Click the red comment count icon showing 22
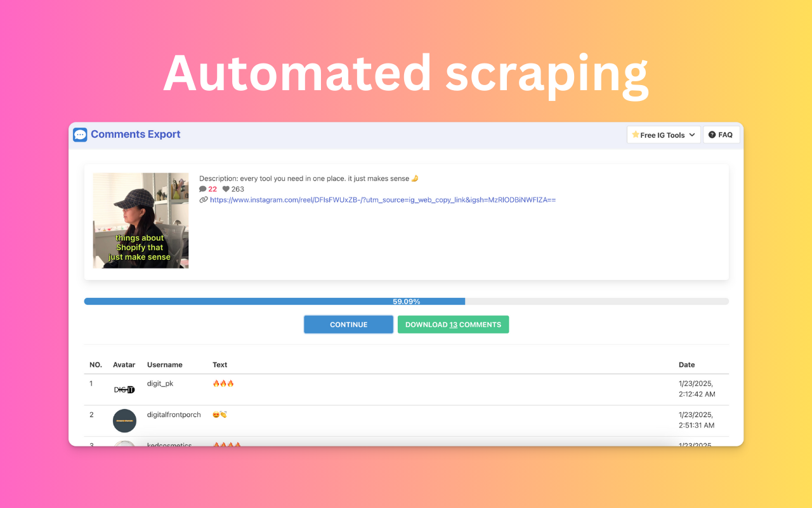 coord(203,189)
